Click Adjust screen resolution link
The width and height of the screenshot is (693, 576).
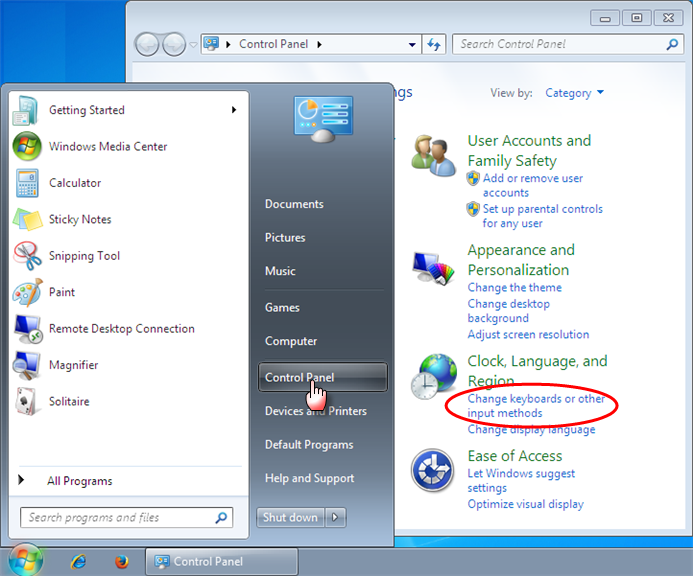528,334
